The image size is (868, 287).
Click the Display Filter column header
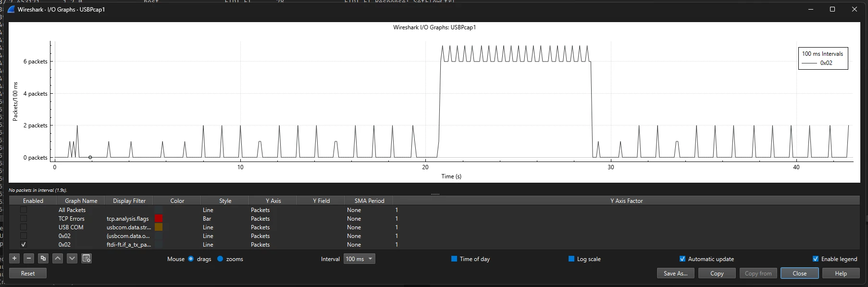point(129,201)
